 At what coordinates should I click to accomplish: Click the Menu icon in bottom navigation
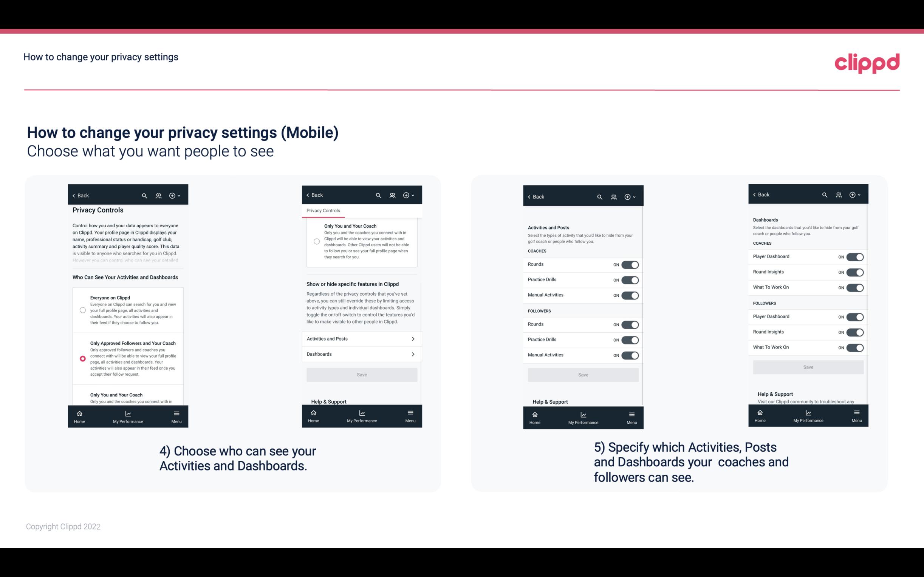[x=176, y=413]
